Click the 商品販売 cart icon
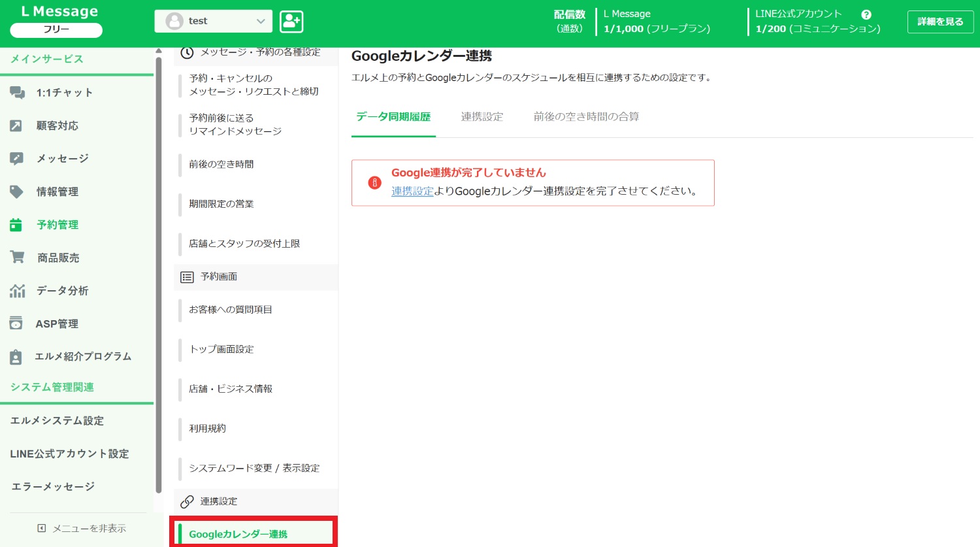The image size is (980, 547). tap(17, 257)
